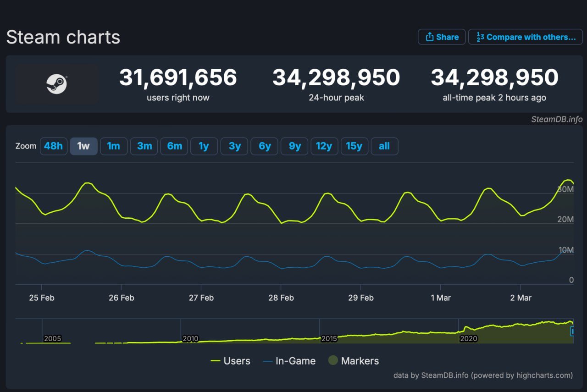Pick the 12y zoom button
587x392 pixels.
coord(324,146)
